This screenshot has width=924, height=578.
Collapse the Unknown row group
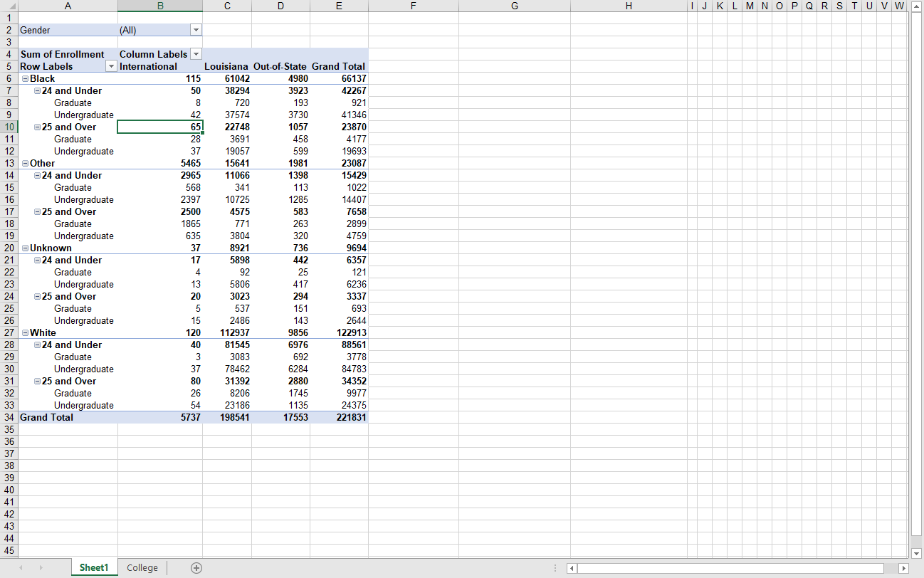(23, 248)
